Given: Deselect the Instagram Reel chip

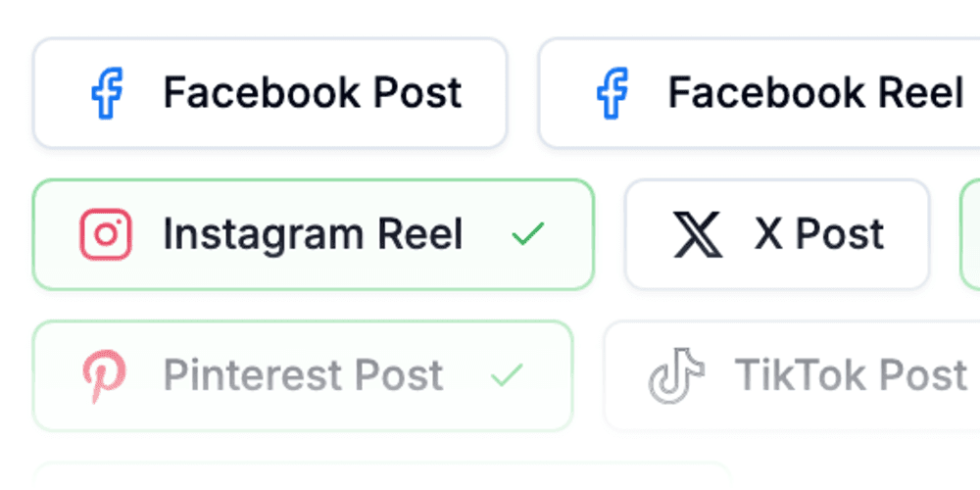Looking at the screenshot, I should coord(314,235).
